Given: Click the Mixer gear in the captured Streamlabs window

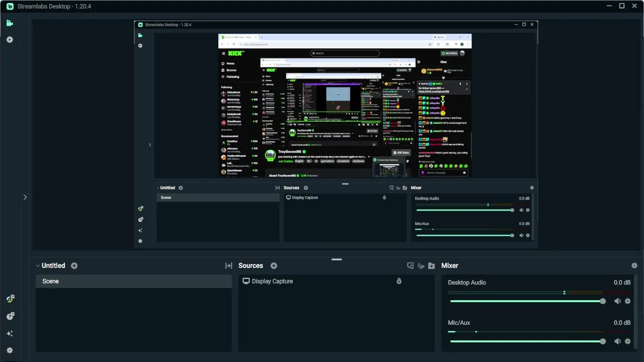Looking at the screenshot, I should (532, 188).
